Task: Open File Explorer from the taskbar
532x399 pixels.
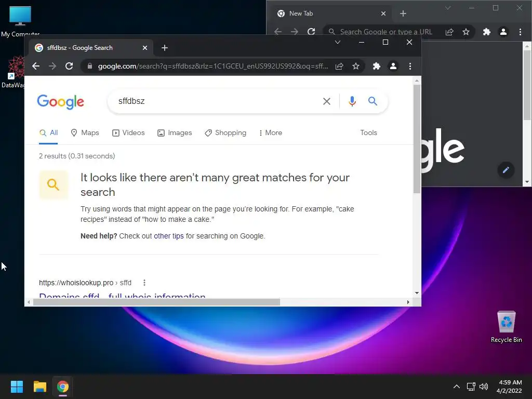Action: (39, 387)
